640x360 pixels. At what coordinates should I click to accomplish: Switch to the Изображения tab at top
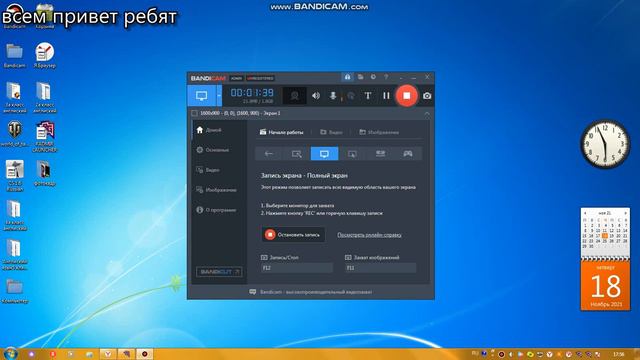[379, 132]
